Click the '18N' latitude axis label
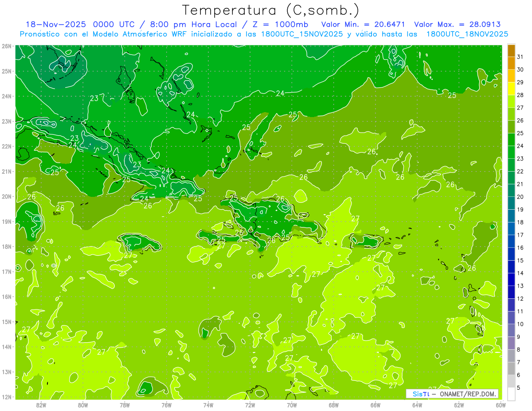Screen dimensions: 532x411 (x=6, y=247)
